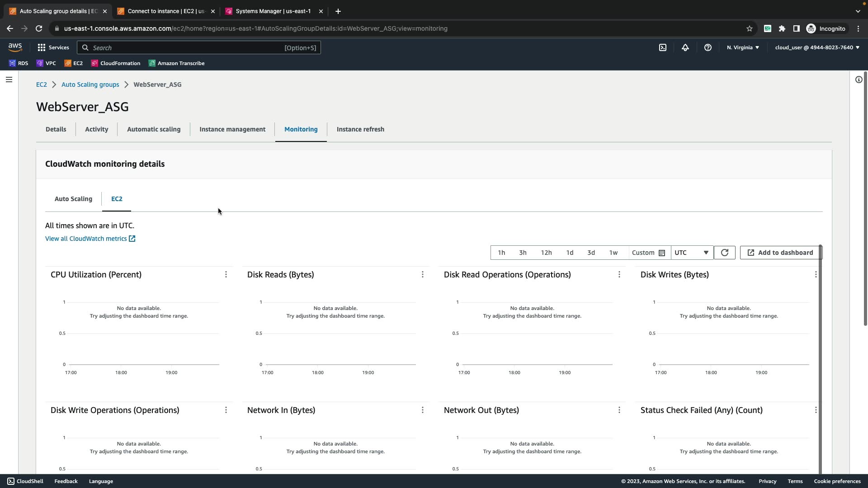Click the Add to dashboard button
Screen dimensions: 868x488
coord(780,253)
